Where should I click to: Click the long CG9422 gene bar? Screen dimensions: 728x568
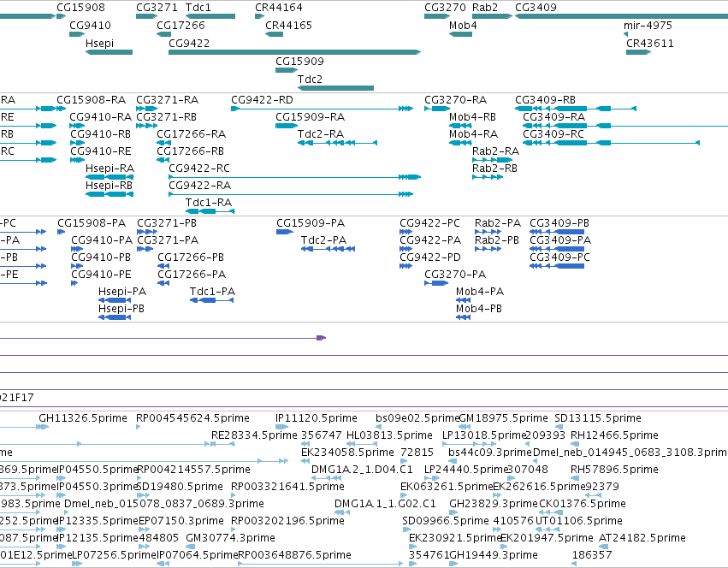pos(294,52)
